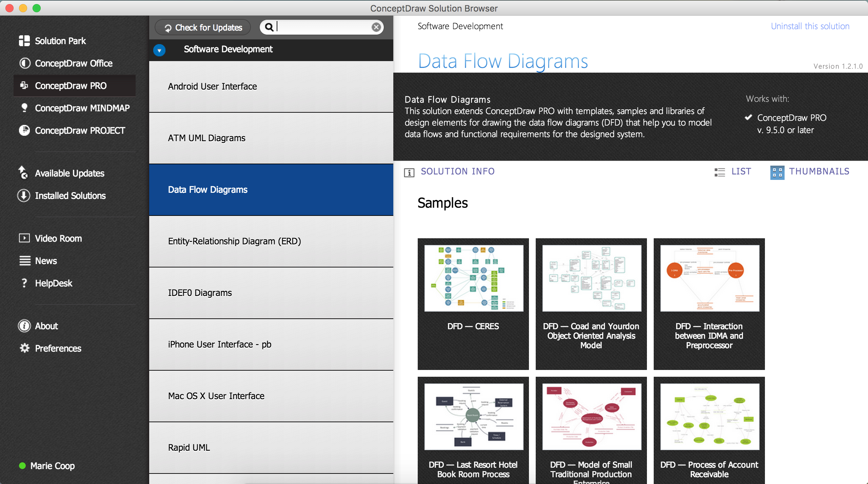Select Data Flow Diagrams solution
The image size is (868, 484).
pos(271,190)
